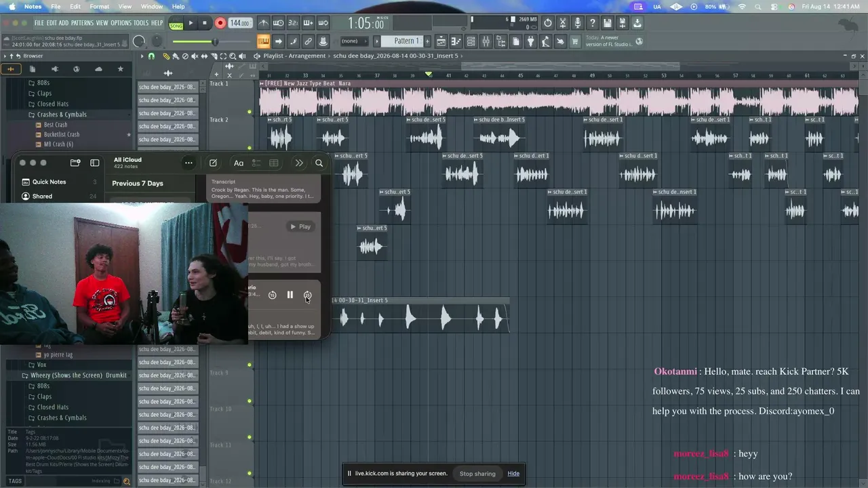Select the yo pierre tag sample
This screenshot has height=488, width=868.
coord(58,354)
